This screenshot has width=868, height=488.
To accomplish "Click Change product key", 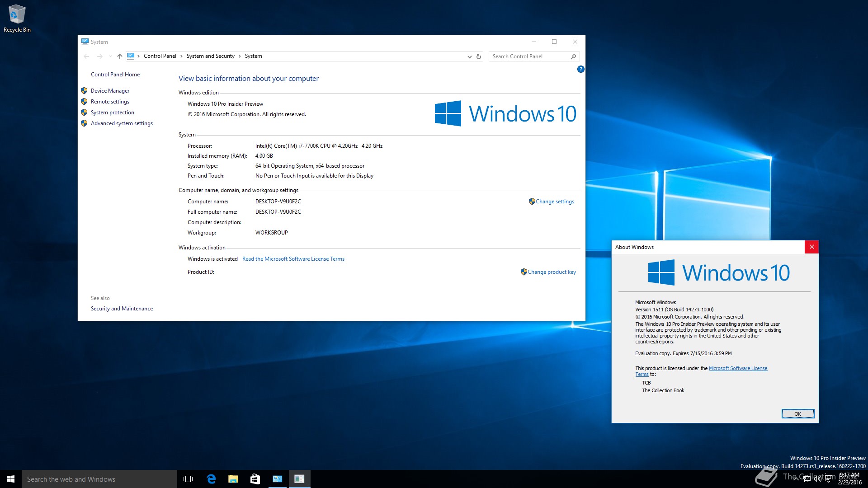I will pos(552,272).
